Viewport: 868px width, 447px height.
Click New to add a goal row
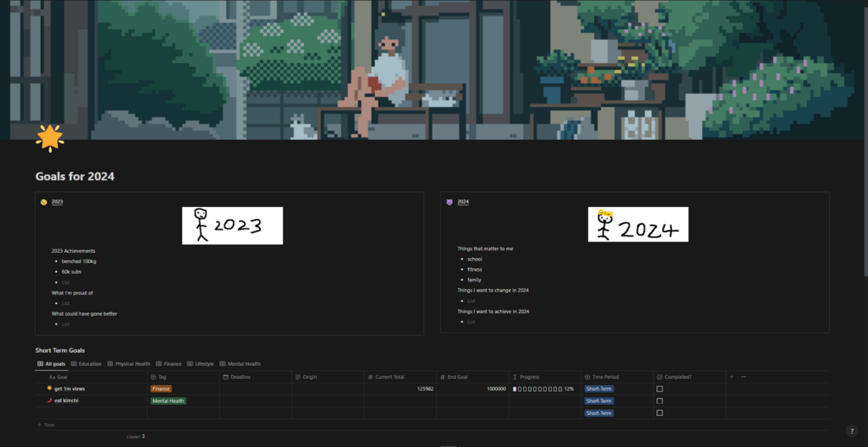coord(46,425)
